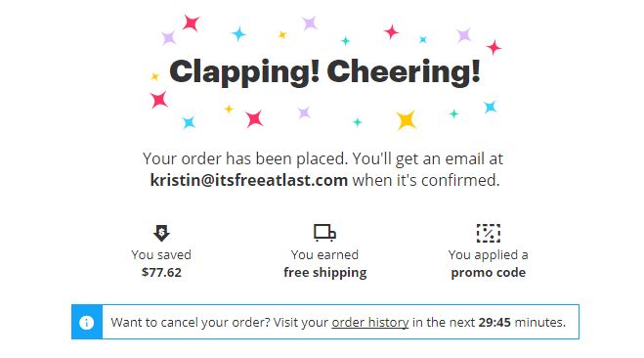Click the "You applied a" label
The image size is (644, 358).
[488, 255]
